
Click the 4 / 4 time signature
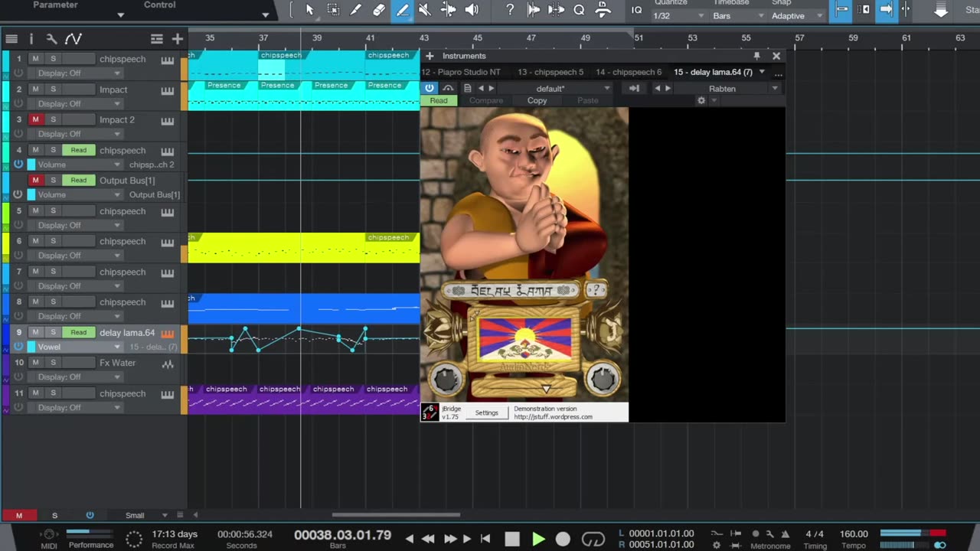point(815,534)
